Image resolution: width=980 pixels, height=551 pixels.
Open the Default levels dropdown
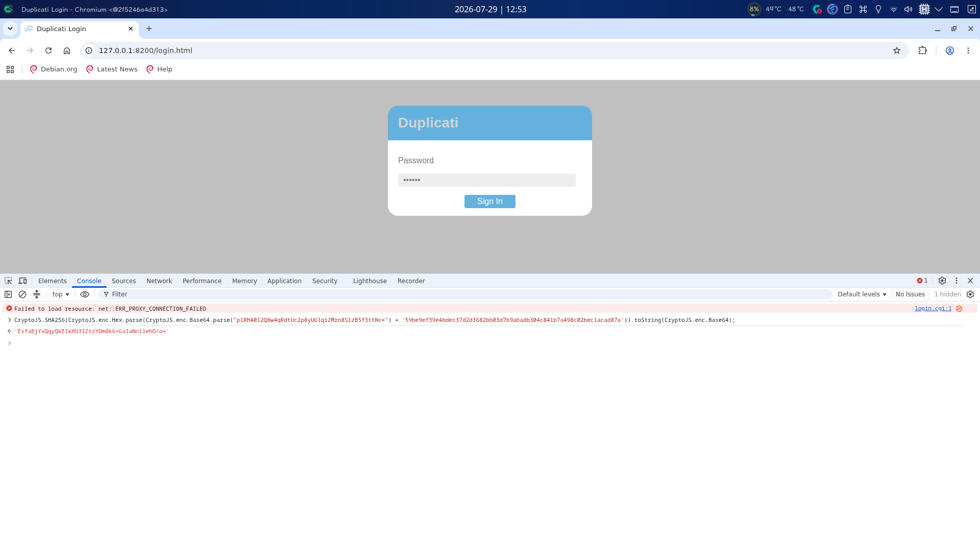(x=862, y=294)
